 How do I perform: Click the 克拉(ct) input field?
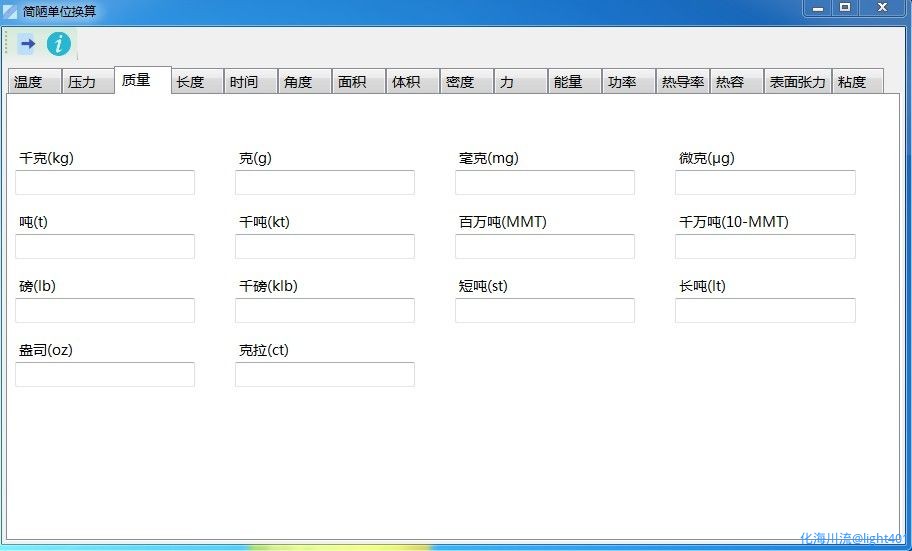[325, 375]
